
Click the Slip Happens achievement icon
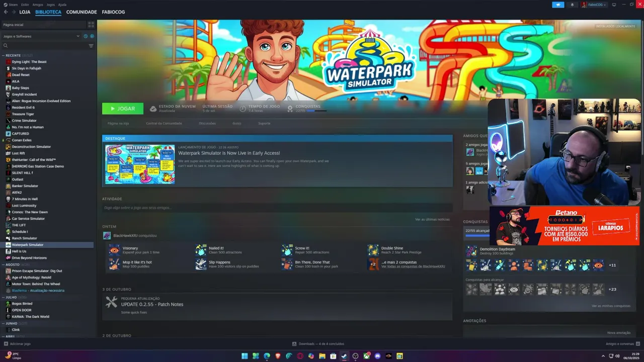click(x=201, y=264)
